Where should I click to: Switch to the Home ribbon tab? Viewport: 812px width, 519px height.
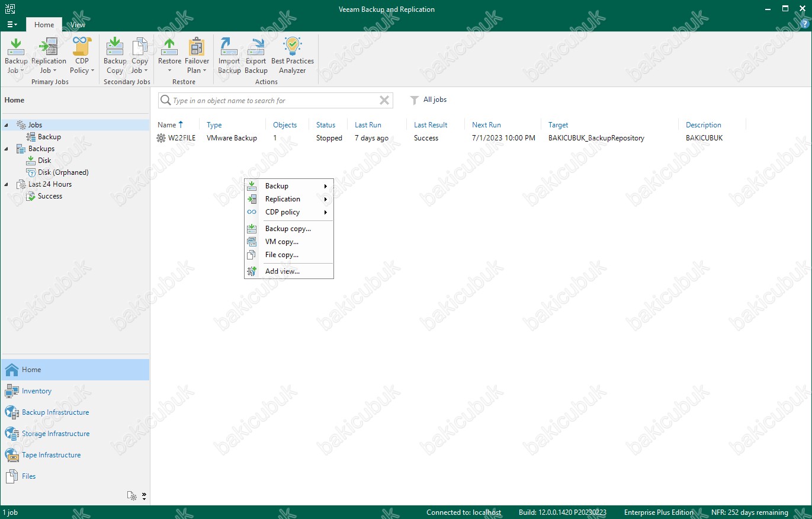(44, 25)
